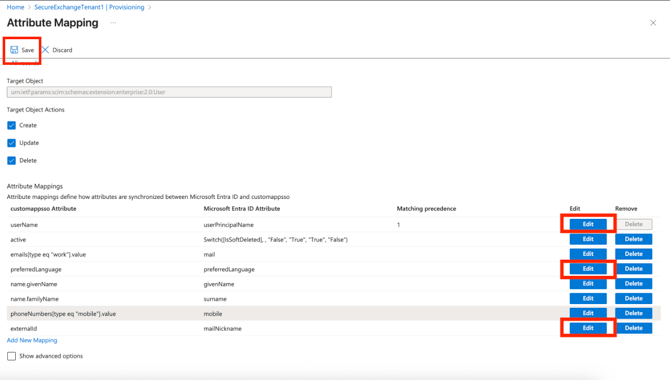The image size is (670, 380).
Task: Edit the phoneNumbers mobile mapping
Action: click(x=588, y=313)
